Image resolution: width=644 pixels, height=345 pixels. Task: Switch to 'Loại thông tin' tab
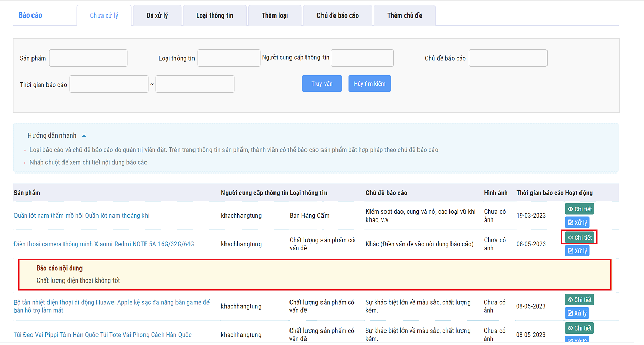(x=214, y=15)
